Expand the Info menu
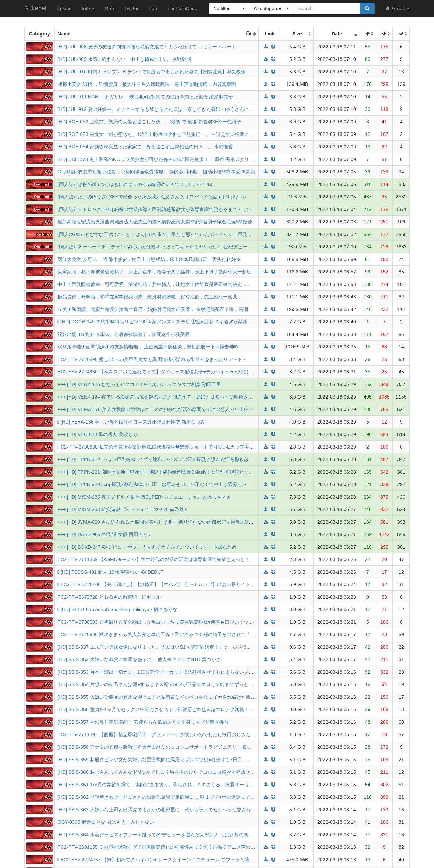This screenshot has height=868, width=434. (x=88, y=8)
